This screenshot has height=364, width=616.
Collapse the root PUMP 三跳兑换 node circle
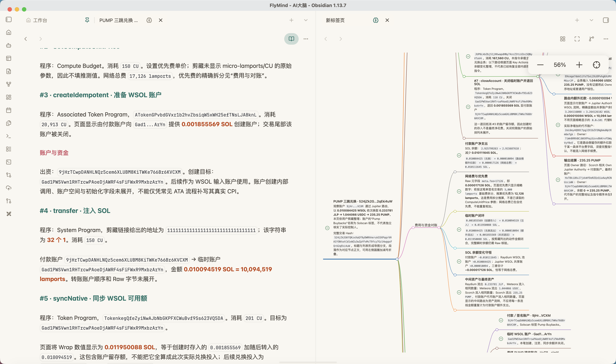pyautogui.click(x=327, y=228)
